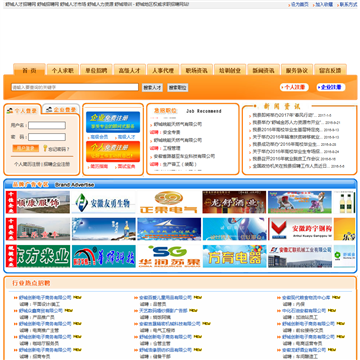Switch to the 高级人才 tab

(130, 70)
